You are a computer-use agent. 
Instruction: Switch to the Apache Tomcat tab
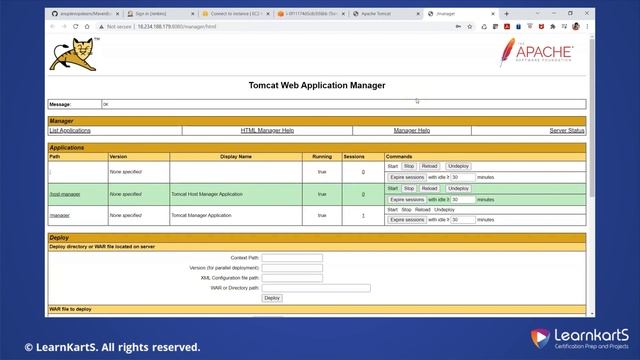tap(386, 14)
